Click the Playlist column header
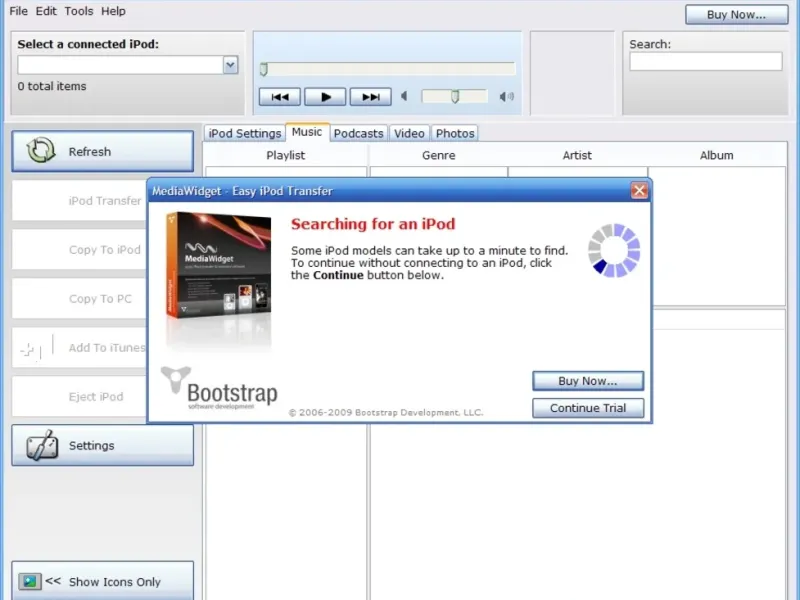Image resolution: width=800 pixels, height=600 pixels. click(x=285, y=155)
